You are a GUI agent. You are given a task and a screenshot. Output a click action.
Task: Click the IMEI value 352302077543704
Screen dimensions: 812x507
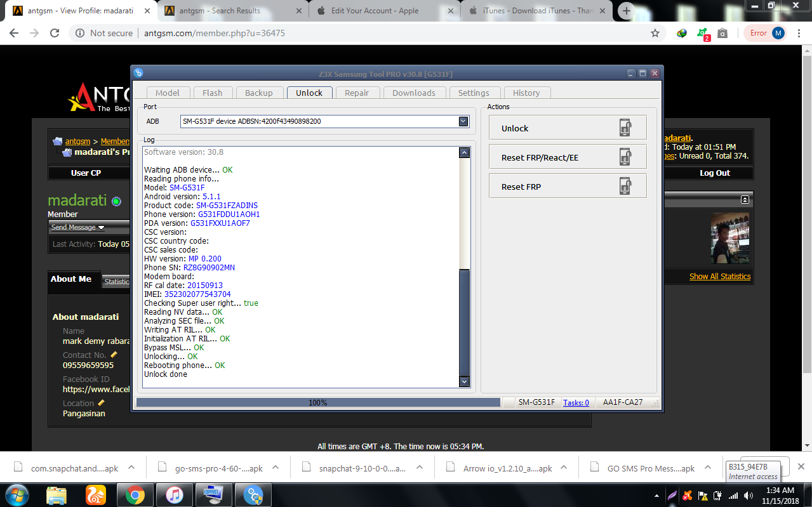197,294
